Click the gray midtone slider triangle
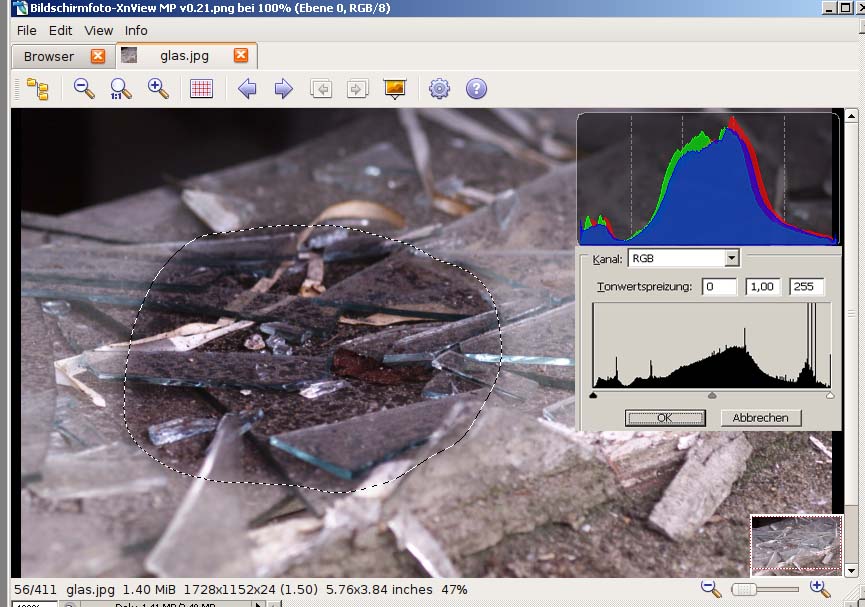This screenshot has height=607, width=865. [x=712, y=395]
